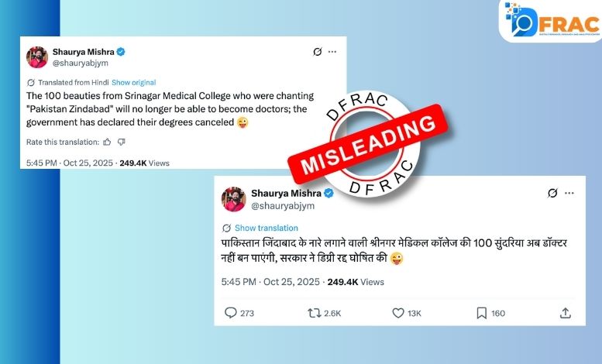Like the Hindi tweet with 13K likes
602x364 pixels.
click(398, 314)
